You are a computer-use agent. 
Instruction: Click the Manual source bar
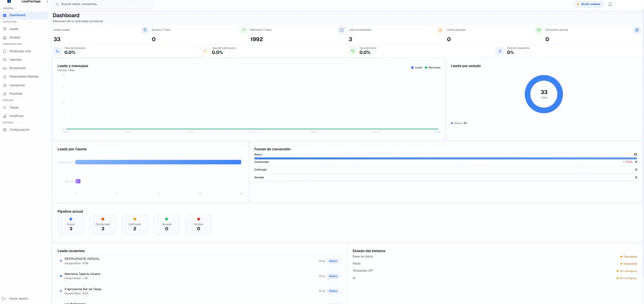(x=78, y=181)
